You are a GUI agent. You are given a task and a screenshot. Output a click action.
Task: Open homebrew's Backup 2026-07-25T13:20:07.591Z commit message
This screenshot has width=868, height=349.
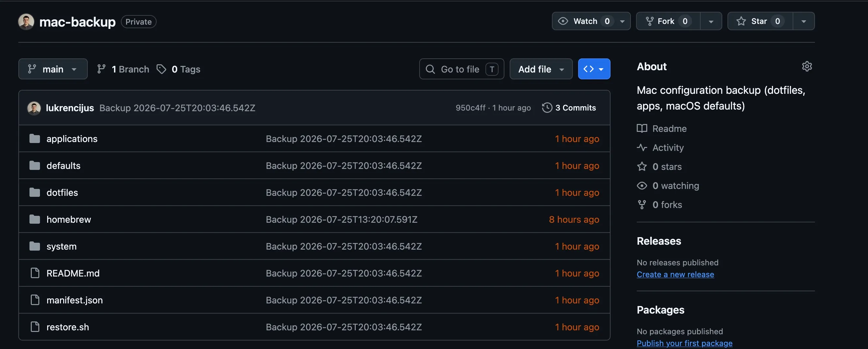(x=342, y=219)
